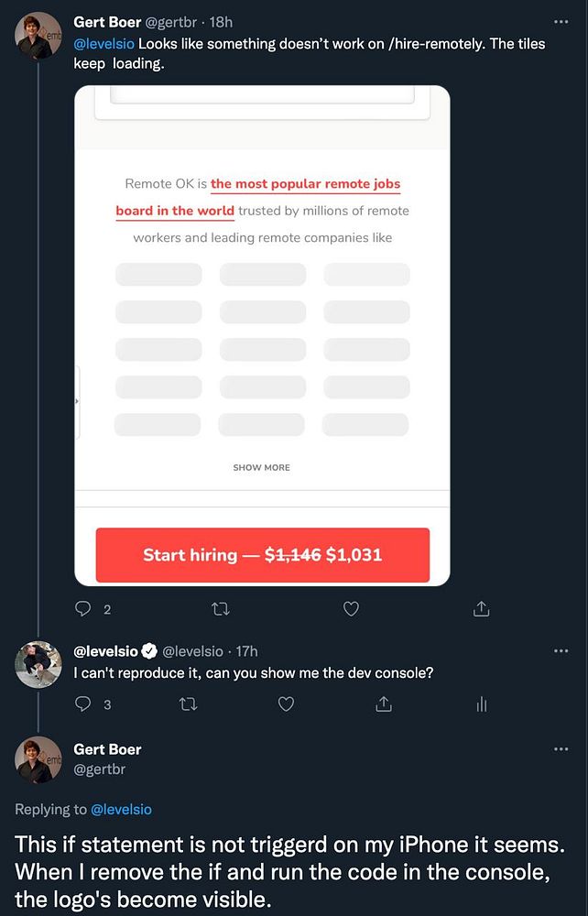Like levelsio's dev console tweet
The height and width of the screenshot is (916, 588).
point(286,703)
